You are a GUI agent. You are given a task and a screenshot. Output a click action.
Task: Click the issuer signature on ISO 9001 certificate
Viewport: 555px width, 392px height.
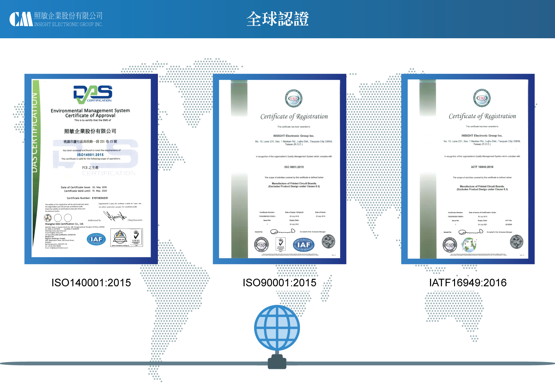283,231
